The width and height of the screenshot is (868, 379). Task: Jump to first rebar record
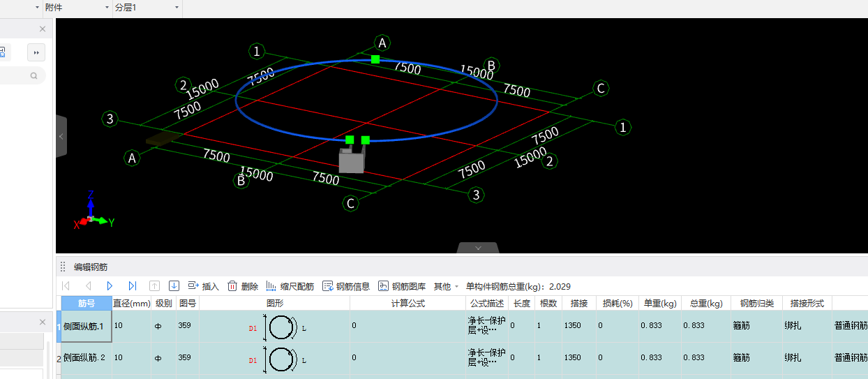[66, 286]
